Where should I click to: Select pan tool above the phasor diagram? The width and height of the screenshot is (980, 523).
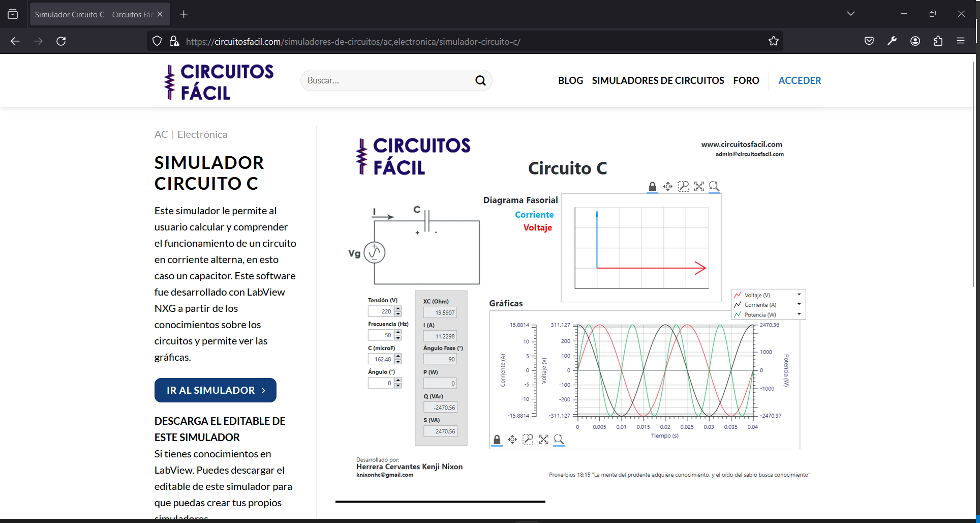pyautogui.click(x=668, y=187)
